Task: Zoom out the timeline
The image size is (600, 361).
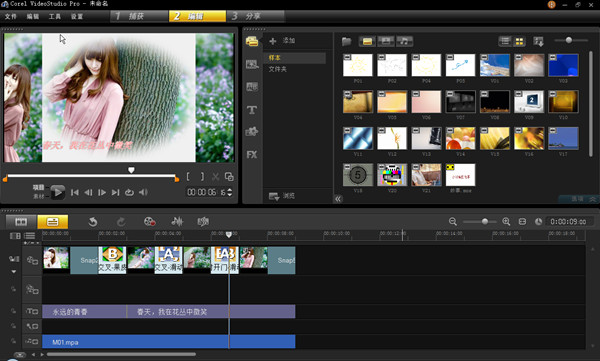Action: [453, 222]
